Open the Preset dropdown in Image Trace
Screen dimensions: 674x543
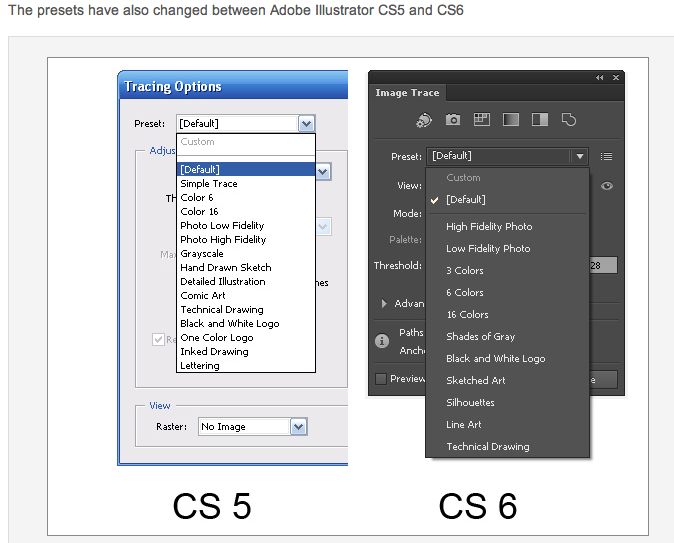(507, 156)
